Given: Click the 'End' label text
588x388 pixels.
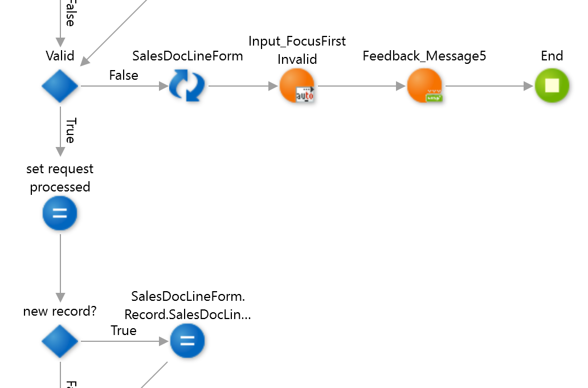Looking at the screenshot, I should point(552,56).
